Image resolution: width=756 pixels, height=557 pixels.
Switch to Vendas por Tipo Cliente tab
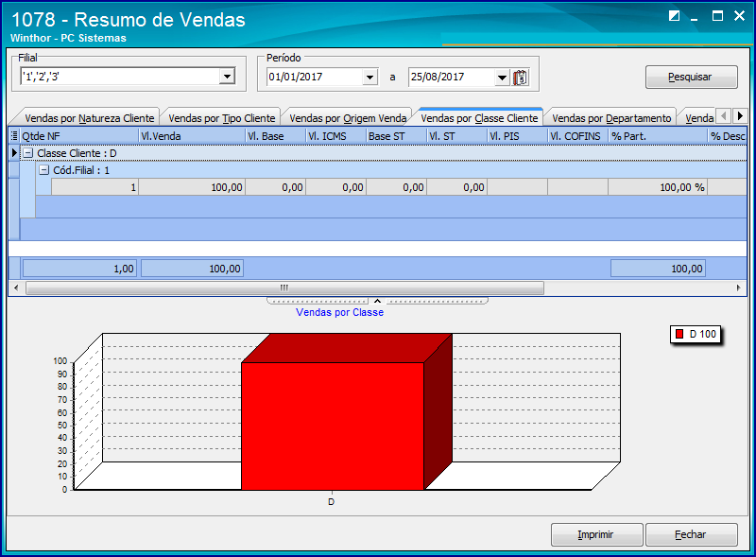(222, 118)
